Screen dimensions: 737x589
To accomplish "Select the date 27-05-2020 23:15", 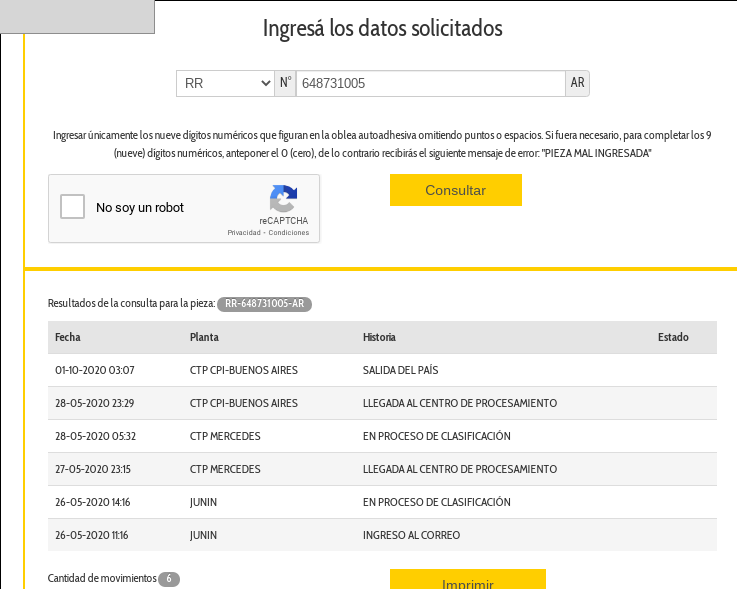I will point(93,469).
